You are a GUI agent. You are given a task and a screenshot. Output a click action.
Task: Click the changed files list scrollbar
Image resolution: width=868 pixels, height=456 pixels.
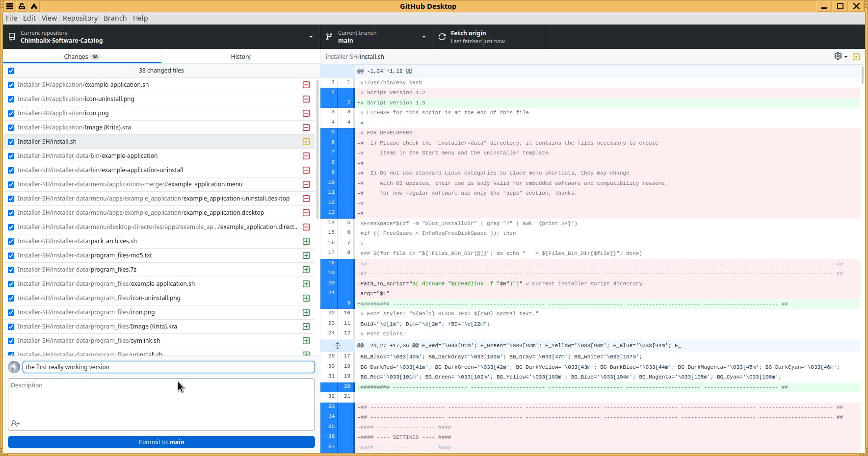317,147
